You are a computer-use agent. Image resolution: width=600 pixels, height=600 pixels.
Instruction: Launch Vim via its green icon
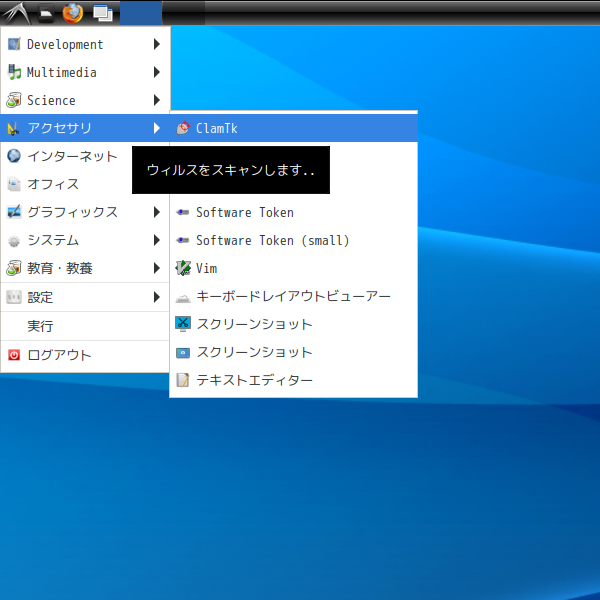183,268
